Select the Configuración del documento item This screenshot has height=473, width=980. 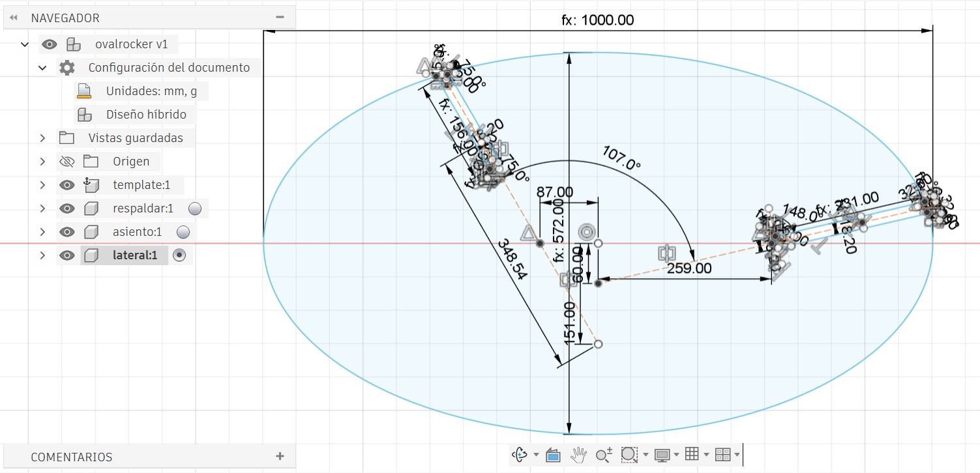(169, 68)
